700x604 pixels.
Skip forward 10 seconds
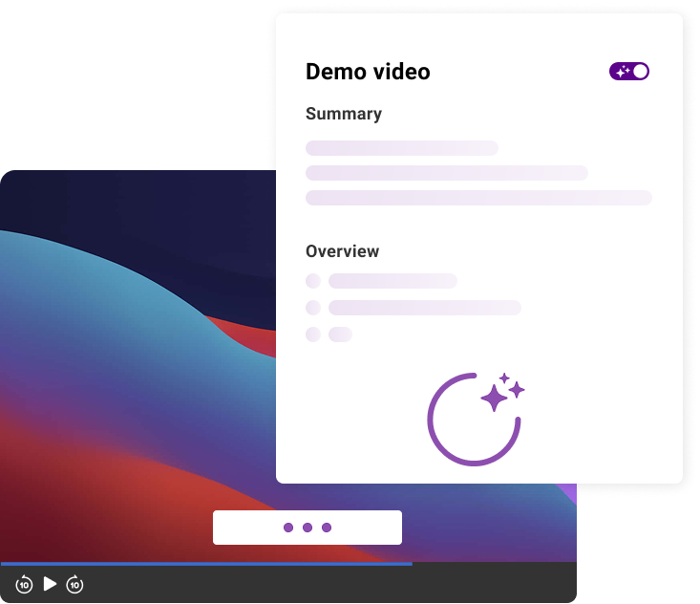(74, 584)
